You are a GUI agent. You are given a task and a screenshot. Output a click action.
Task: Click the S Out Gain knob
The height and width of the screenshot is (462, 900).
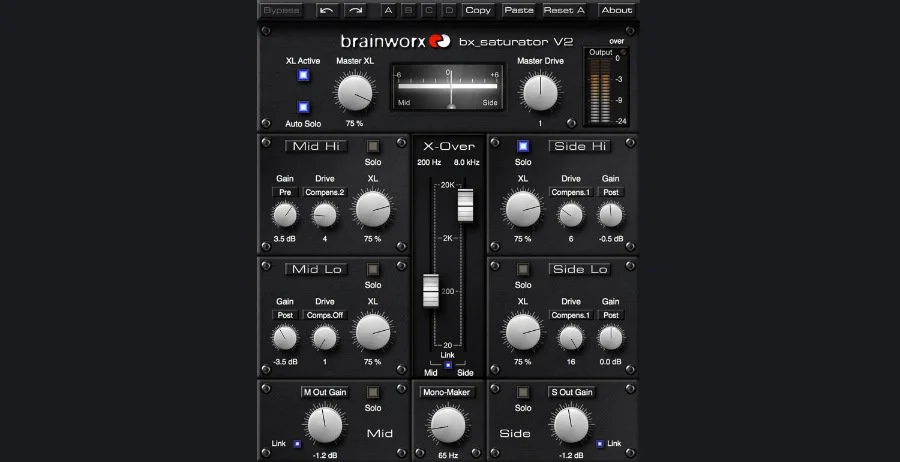pyautogui.click(x=571, y=425)
